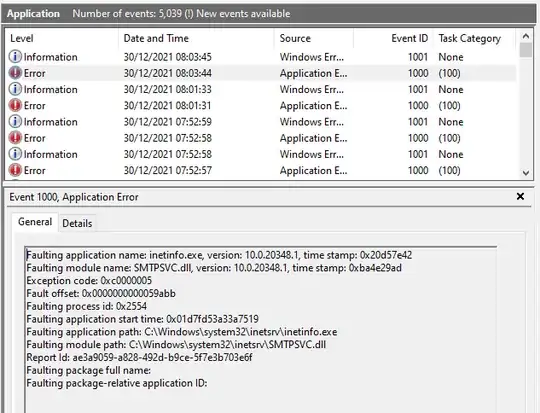The image size is (540, 413).
Task: Click the event list scroll up arrow
Action: click(526, 36)
